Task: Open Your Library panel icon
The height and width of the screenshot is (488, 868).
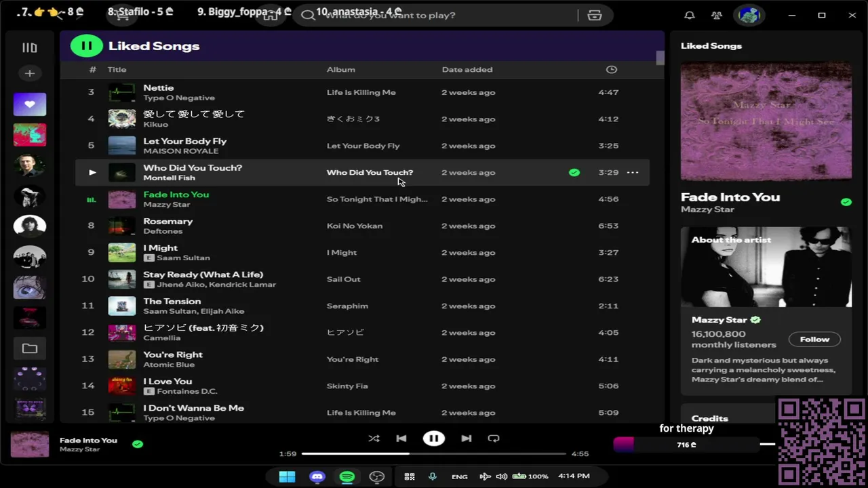Action: tap(29, 47)
